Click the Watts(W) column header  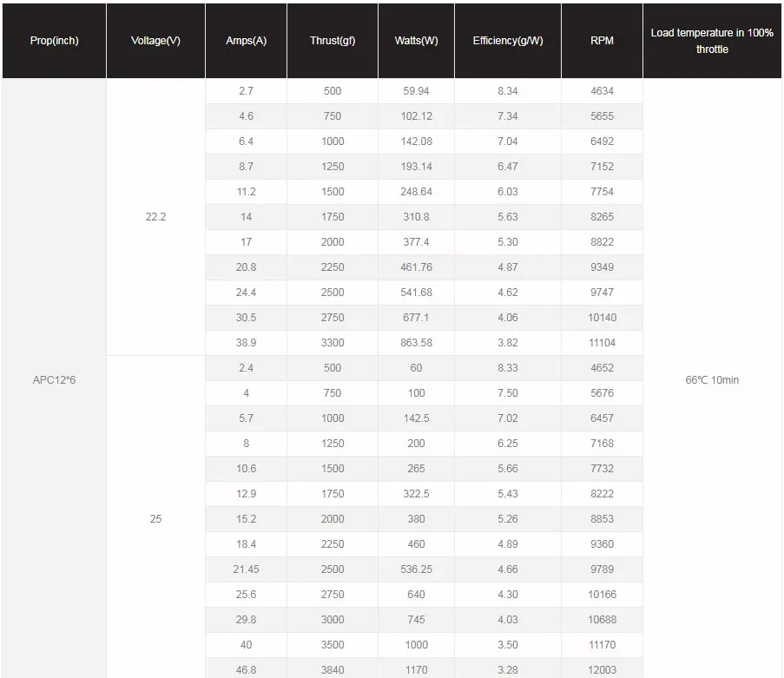(416, 41)
